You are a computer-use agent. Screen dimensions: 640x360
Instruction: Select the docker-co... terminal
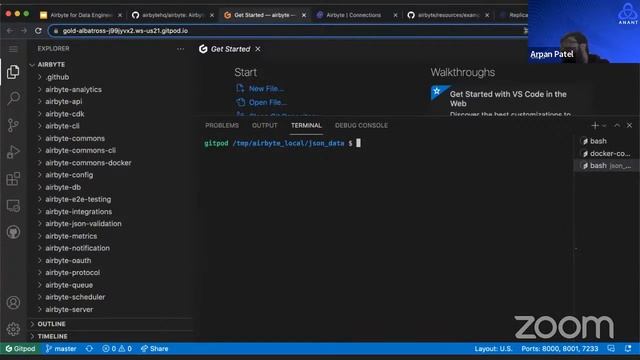click(x=606, y=153)
